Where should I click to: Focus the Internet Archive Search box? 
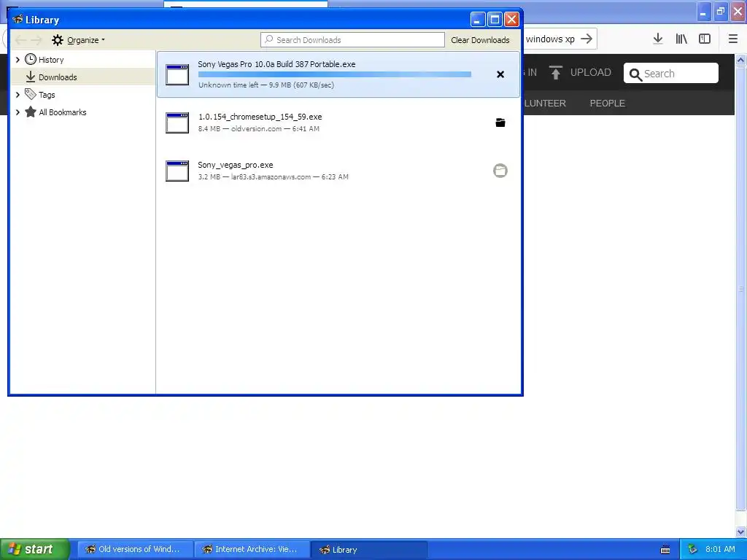(x=671, y=74)
